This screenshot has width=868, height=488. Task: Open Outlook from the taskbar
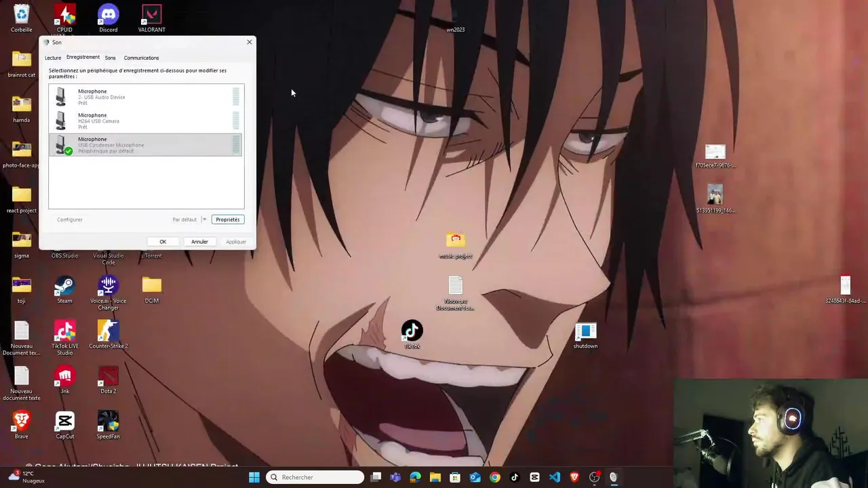click(475, 477)
